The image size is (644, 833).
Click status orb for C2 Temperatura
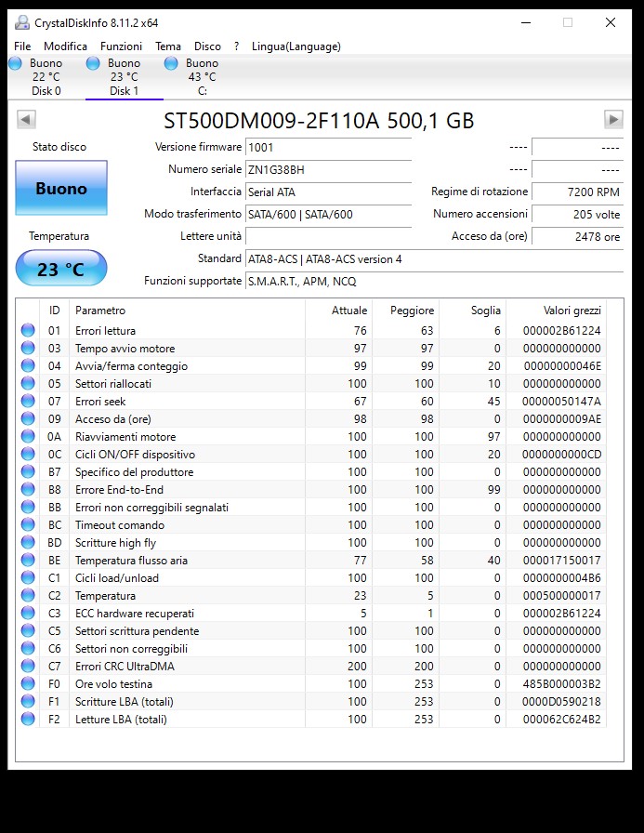[28, 595]
